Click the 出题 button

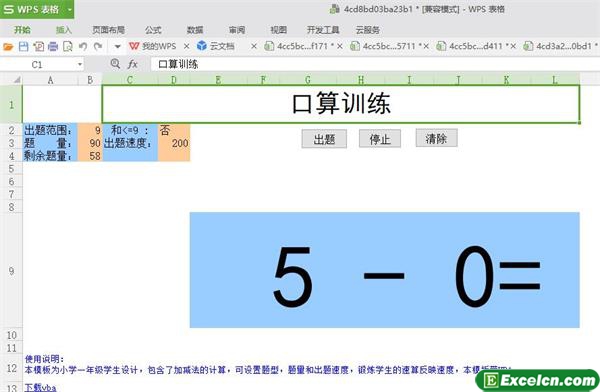(324, 139)
